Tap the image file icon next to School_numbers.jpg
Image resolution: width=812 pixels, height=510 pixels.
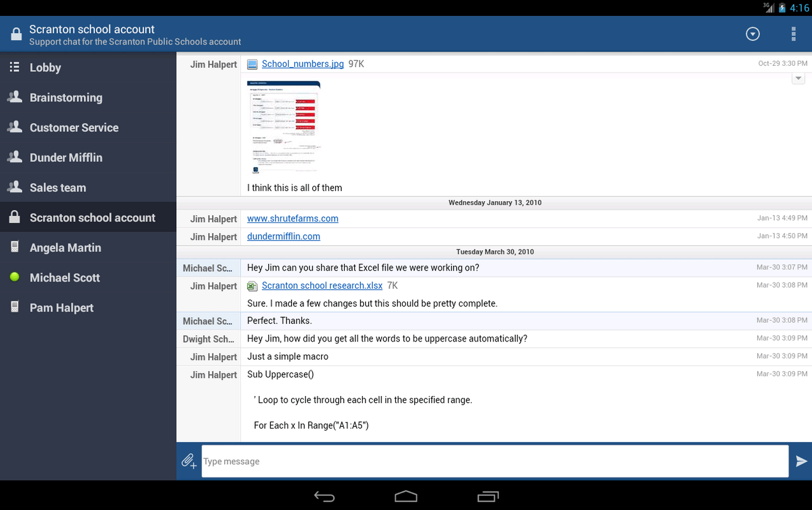click(x=252, y=64)
